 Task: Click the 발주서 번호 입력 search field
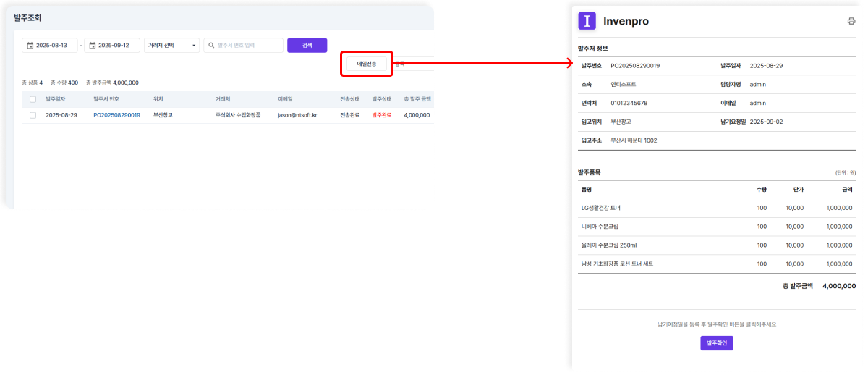coord(248,46)
